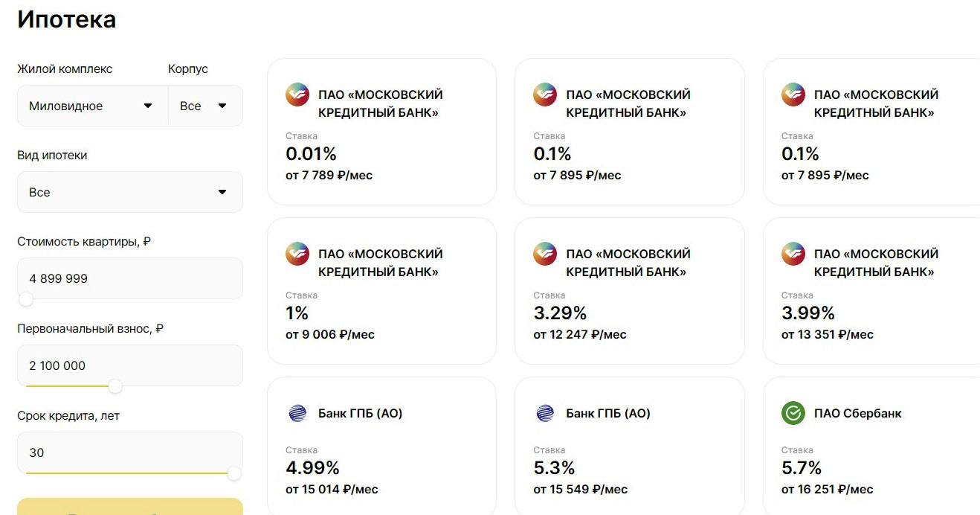
Task: Open the ПАО Сбербанк 5.7% offer card
Action: pyautogui.click(x=871, y=446)
